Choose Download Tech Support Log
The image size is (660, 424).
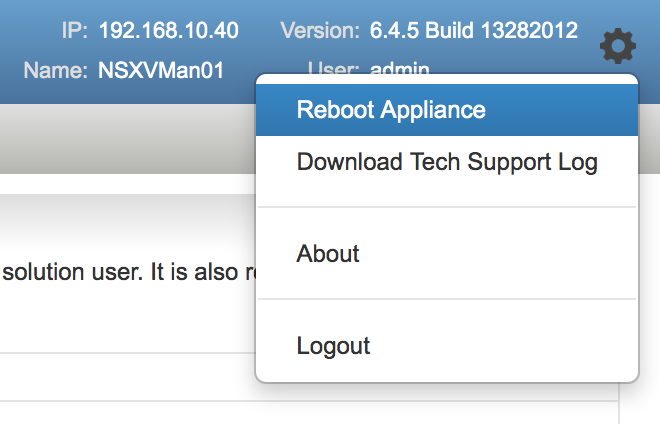[x=447, y=162]
